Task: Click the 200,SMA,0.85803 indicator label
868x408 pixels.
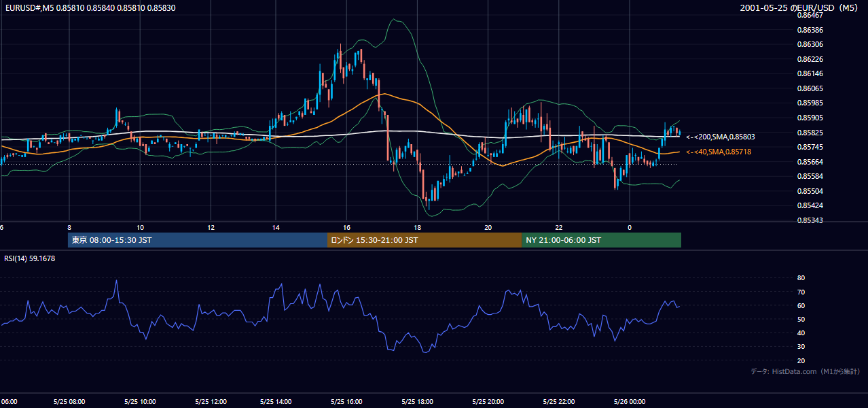Action: pos(720,137)
